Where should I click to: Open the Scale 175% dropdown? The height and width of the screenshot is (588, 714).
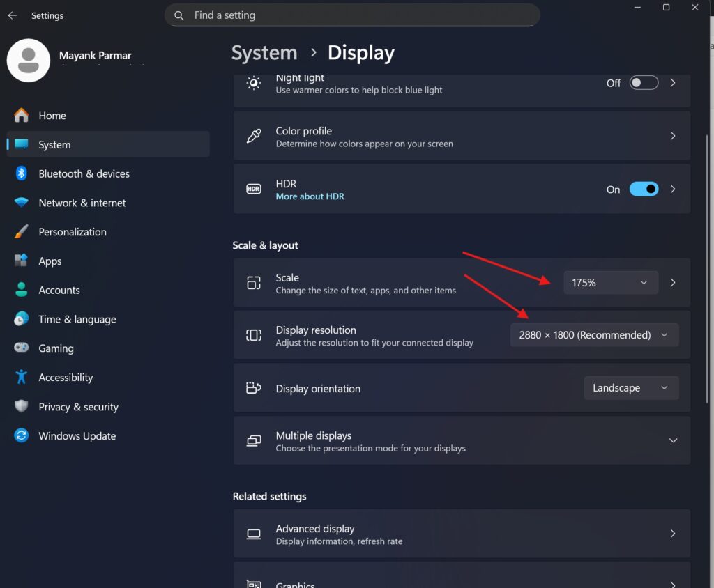610,282
